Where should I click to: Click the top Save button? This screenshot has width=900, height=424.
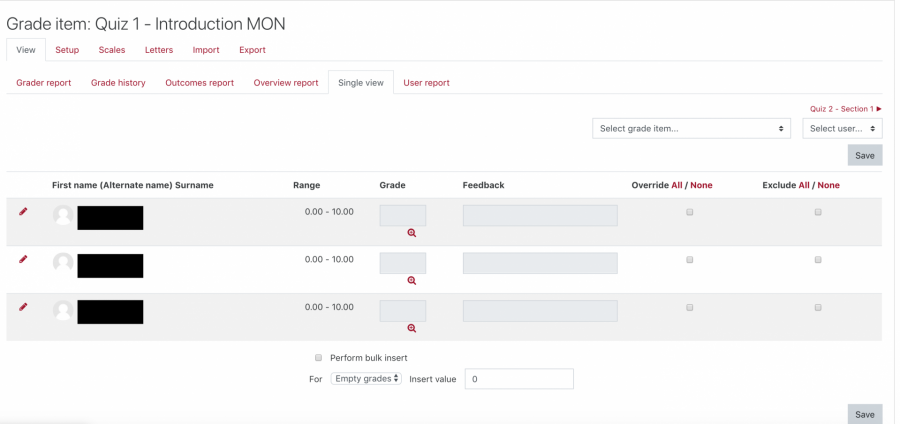[864, 155]
